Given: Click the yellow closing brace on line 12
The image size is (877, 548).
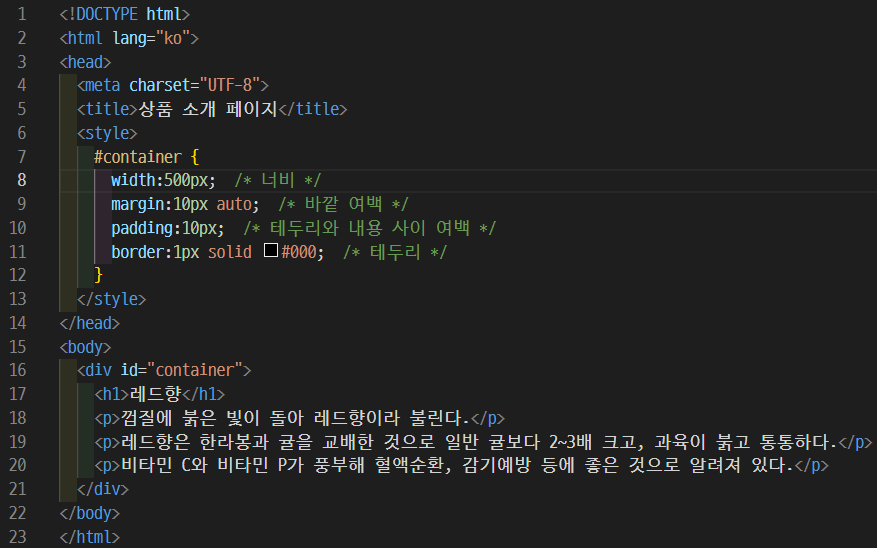Looking at the screenshot, I should click(x=99, y=275).
